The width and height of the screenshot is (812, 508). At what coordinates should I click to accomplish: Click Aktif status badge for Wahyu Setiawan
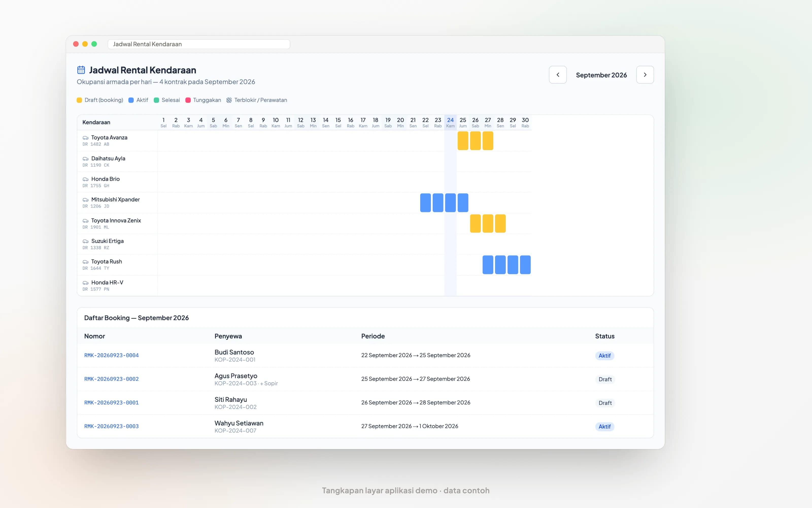605,426
